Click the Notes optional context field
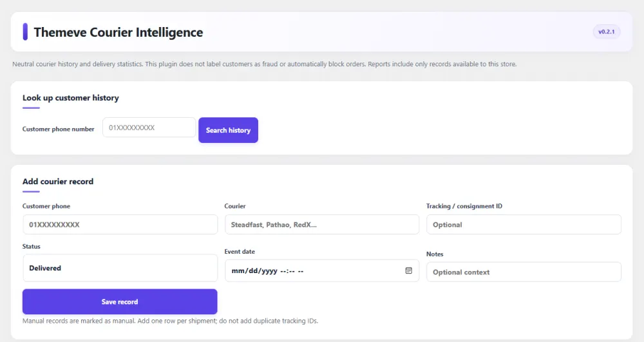Viewport: 644px width, 342px height. [524, 272]
